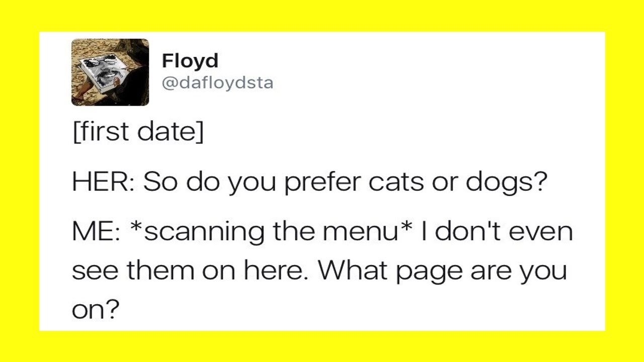The image size is (644, 362).
Task: Open the Floyd display name link
Action: (190, 61)
